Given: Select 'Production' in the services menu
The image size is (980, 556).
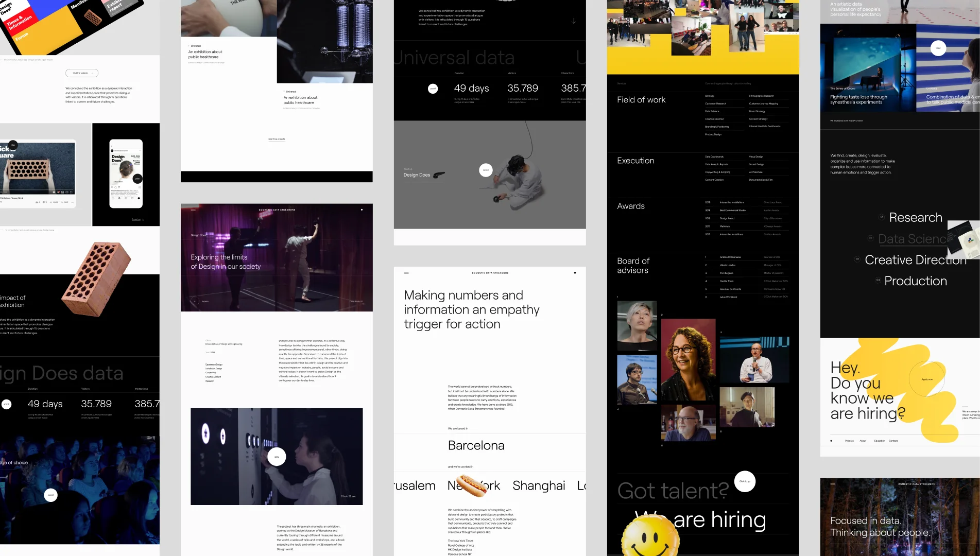Looking at the screenshot, I should click(916, 281).
